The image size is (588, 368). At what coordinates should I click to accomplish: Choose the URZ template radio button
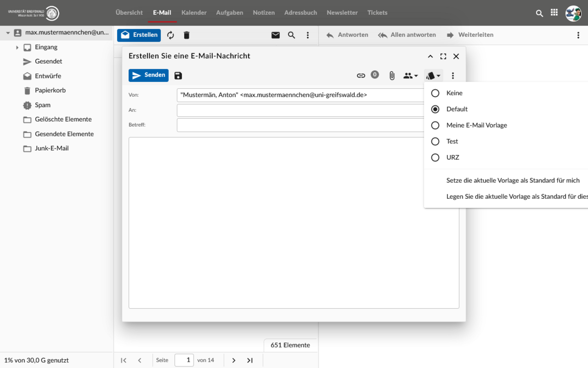pyautogui.click(x=435, y=158)
